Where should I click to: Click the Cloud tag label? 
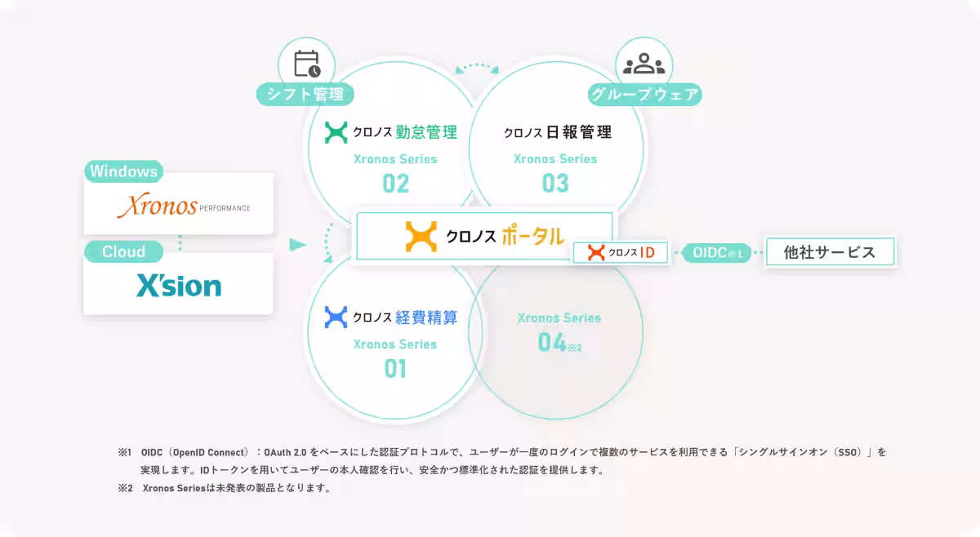click(123, 251)
